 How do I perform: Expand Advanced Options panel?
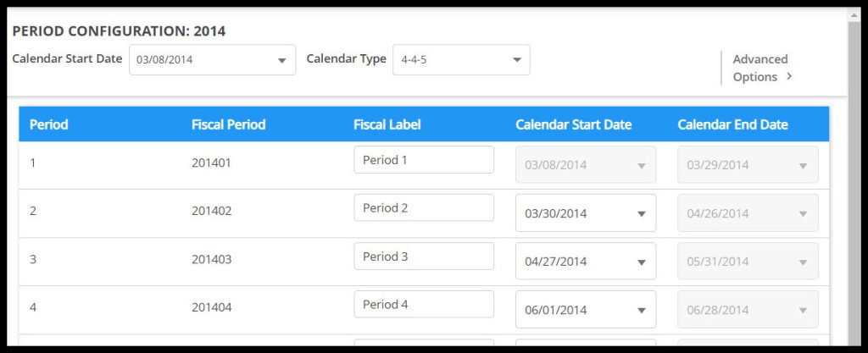[x=760, y=68]
